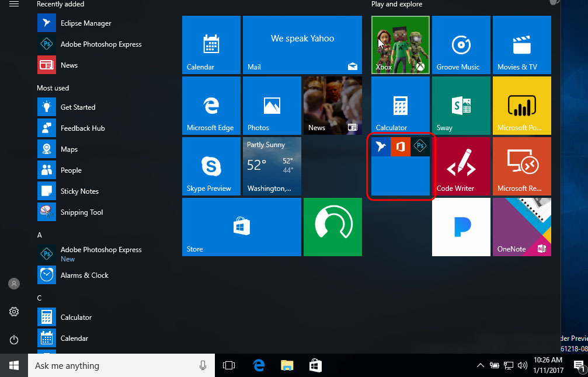Screen dimensions: 588x377
Task: Click the letter C section header
Action: tap(39, 298)
